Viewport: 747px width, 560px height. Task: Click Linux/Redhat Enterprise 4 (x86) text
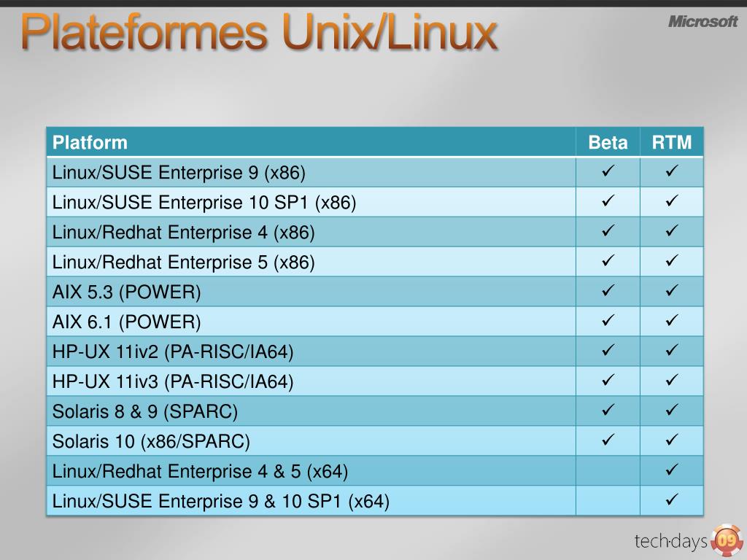(x=184, y=233)
